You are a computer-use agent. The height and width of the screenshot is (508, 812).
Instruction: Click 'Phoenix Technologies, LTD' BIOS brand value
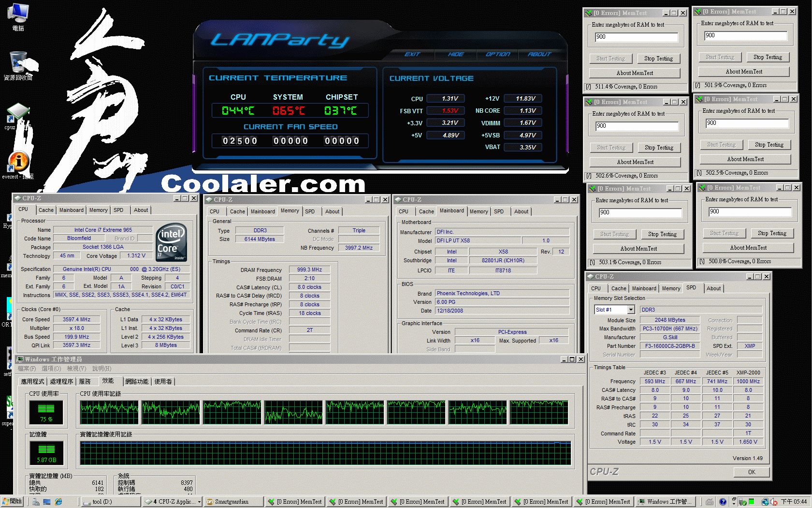[502, 294]
